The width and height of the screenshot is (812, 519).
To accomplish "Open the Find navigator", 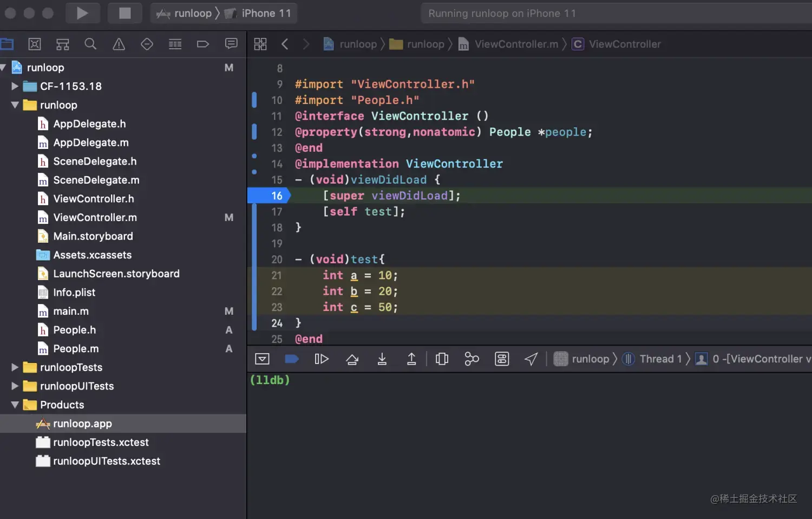I will tap(90, 44).
